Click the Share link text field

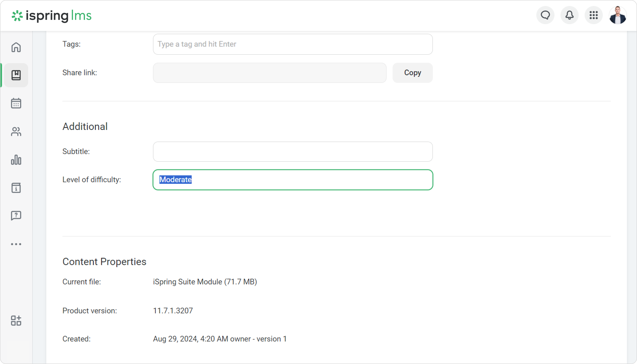click(x=269, y=73)
